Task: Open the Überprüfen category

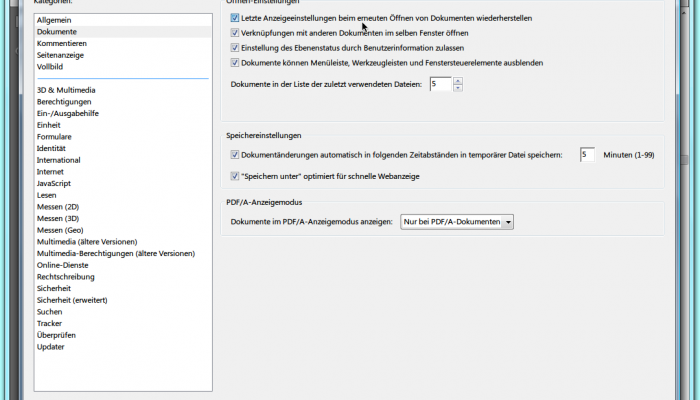Action: pos(56,335)
